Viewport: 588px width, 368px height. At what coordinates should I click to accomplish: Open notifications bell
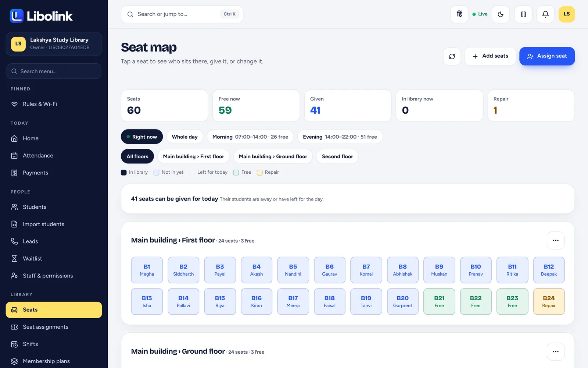(x=545, y=14)
